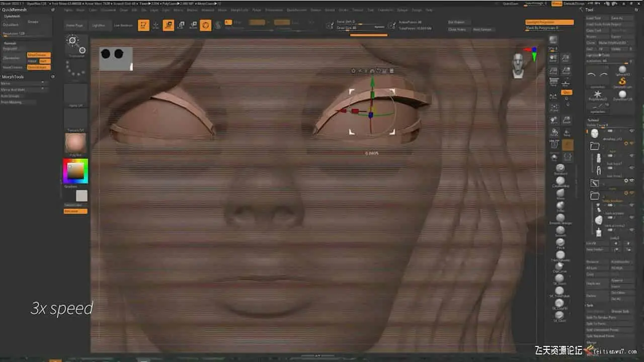Open the material sphere picker
644x362 pixels.
(x=75, y=143)
